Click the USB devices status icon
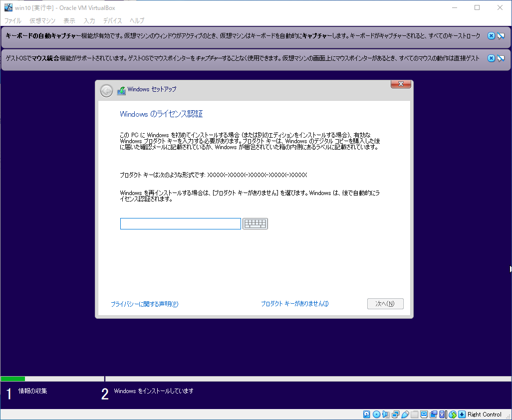The width and height of the screenshot is (512, 420). (x=405, y=415)
